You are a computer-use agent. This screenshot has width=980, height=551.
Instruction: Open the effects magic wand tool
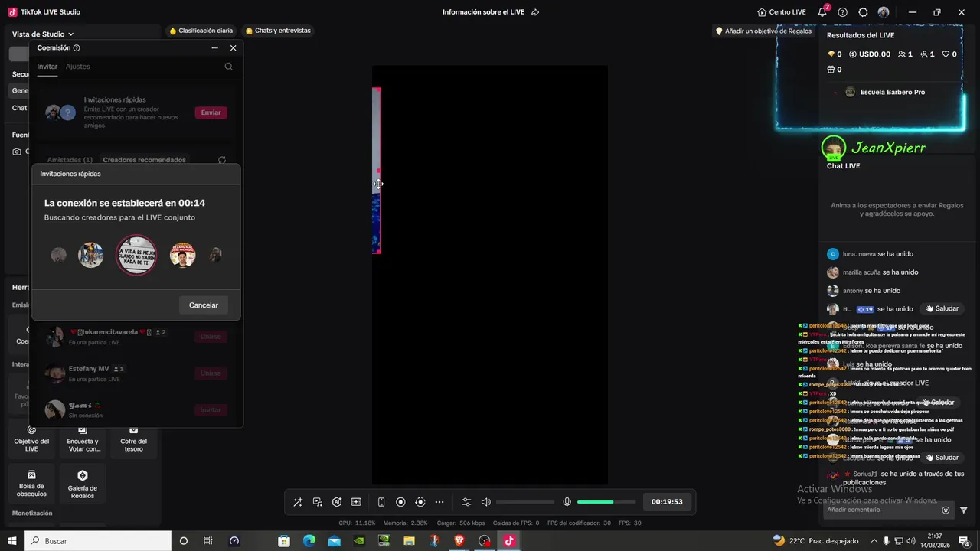(x=298, y=502)
